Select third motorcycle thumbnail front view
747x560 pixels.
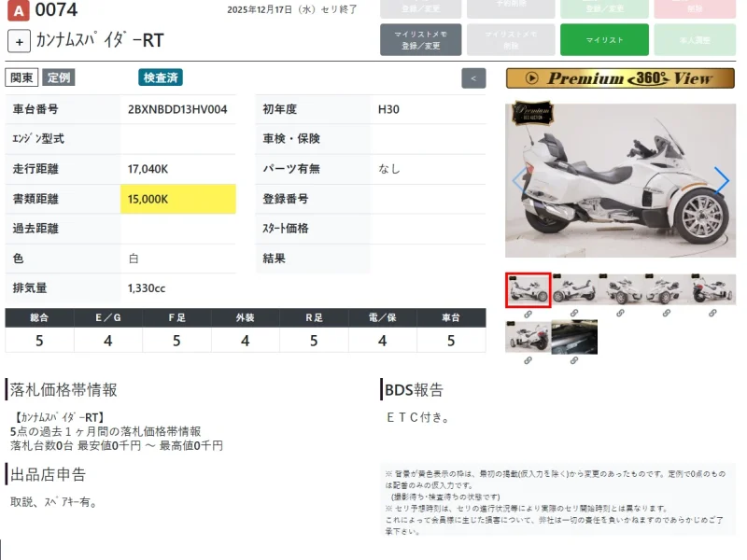pos(620,289)
